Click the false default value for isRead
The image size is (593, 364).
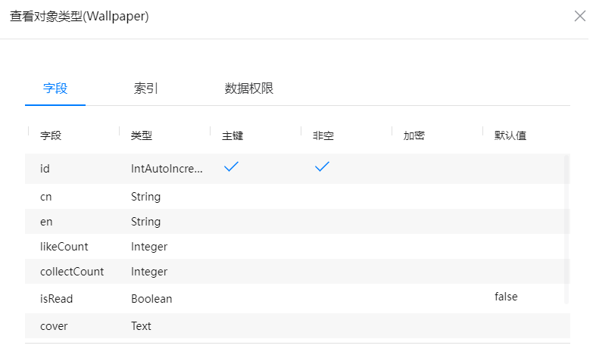(506, 297)
